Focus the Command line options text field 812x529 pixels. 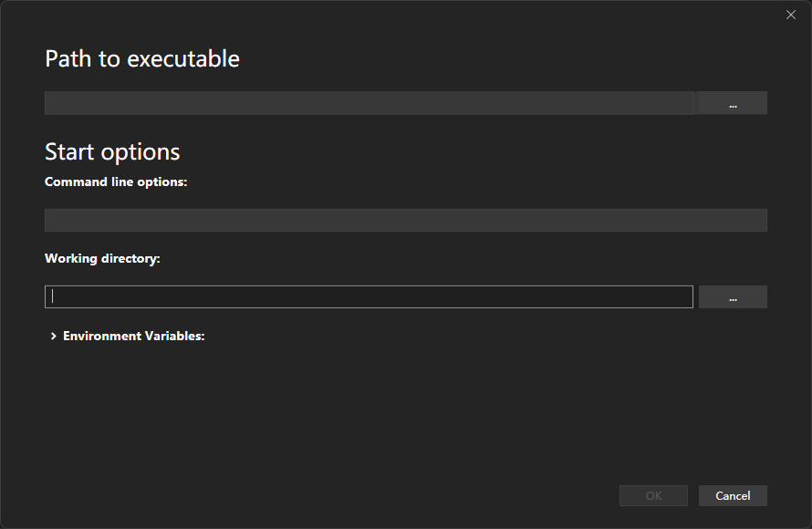click(405, 220)
